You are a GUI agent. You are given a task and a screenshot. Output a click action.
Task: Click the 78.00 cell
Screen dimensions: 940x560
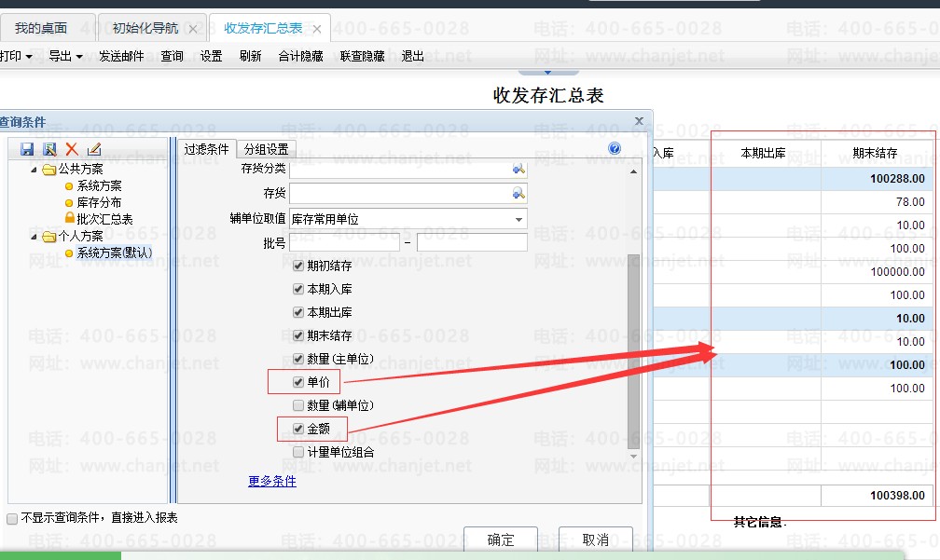pos(875,202)
